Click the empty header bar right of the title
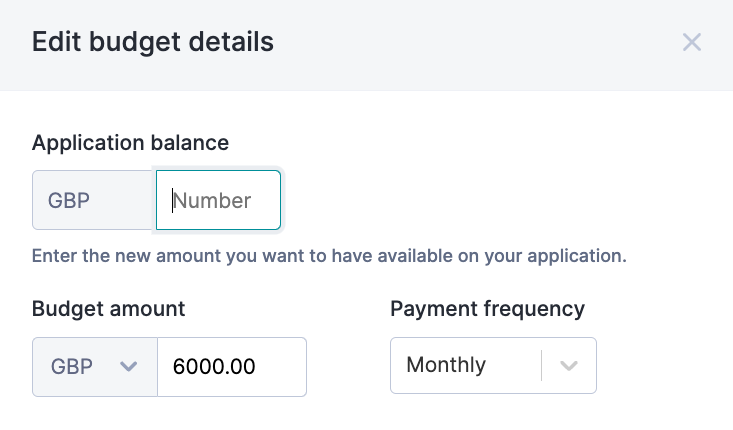The width and height of the screenshot is (733, 430). pyautogui.click(x=470, y=42)
